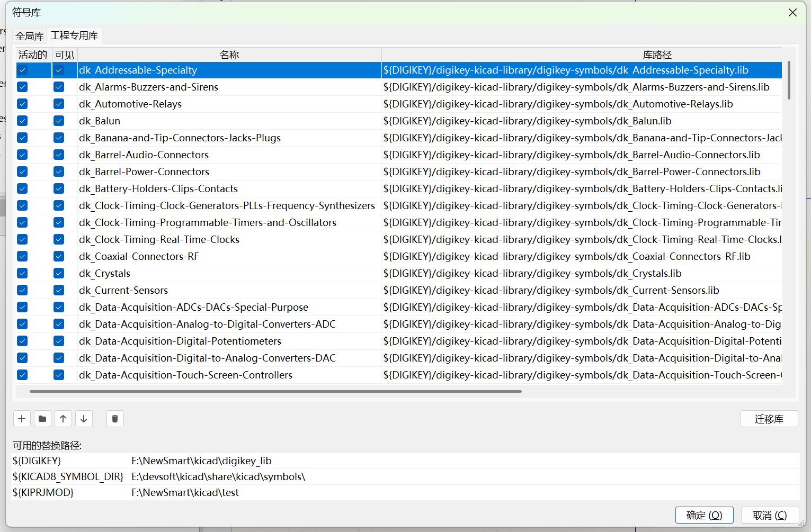Select dk_Data-Acquisition-ADCs-DACs-Special-Purpose name cell

click(229, 307)
